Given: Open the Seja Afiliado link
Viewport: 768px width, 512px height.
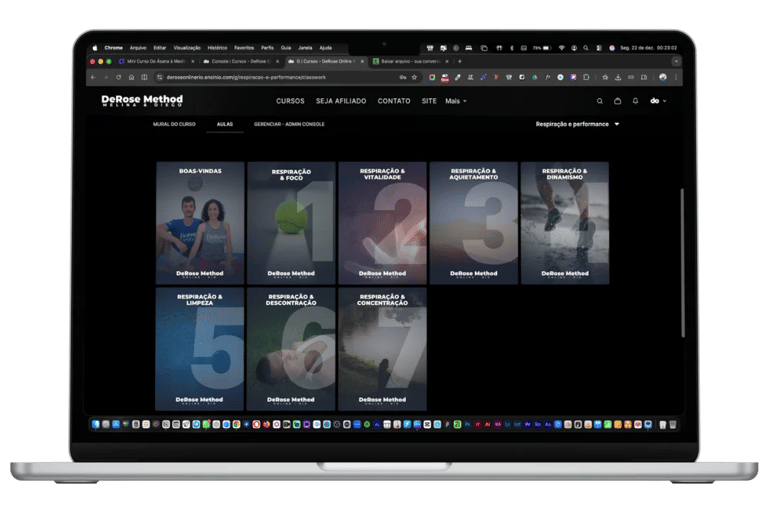Looking at the screenshot, I should click(341, 101).
